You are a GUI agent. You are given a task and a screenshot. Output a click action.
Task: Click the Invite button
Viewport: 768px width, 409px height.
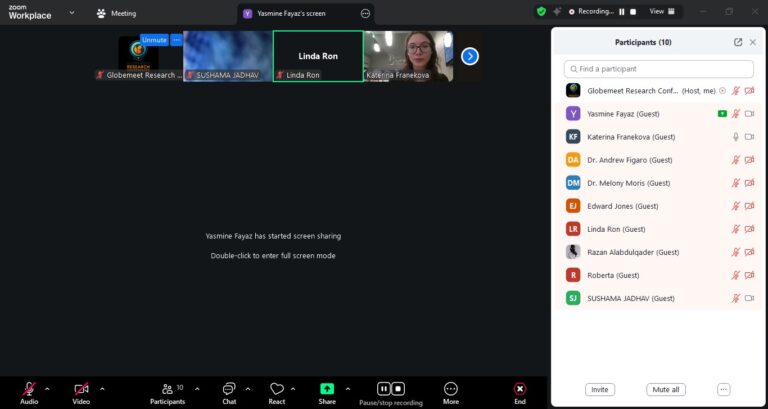click(600, 389)
